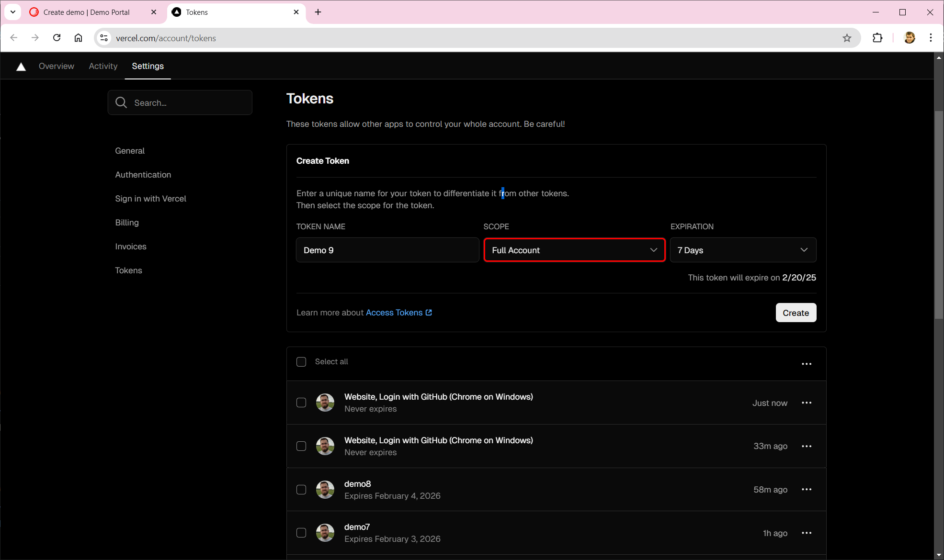This screenshot has width=944, height=560.
Task: Reload the page with the refresh icon
Action: 57,38
